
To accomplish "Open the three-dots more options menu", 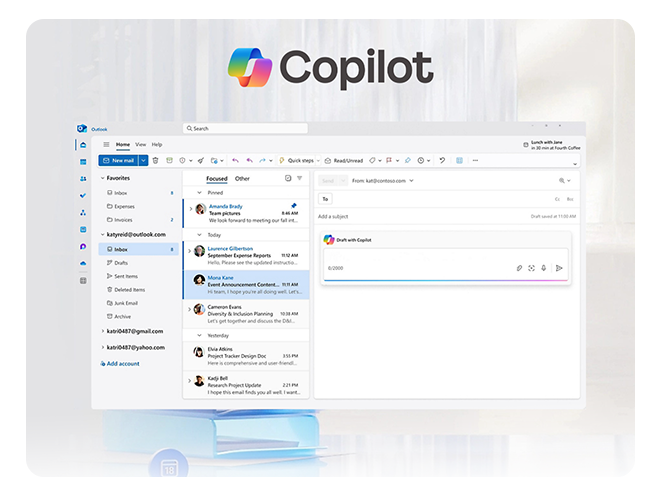I will pyautogui.click(x=475, y=160).
